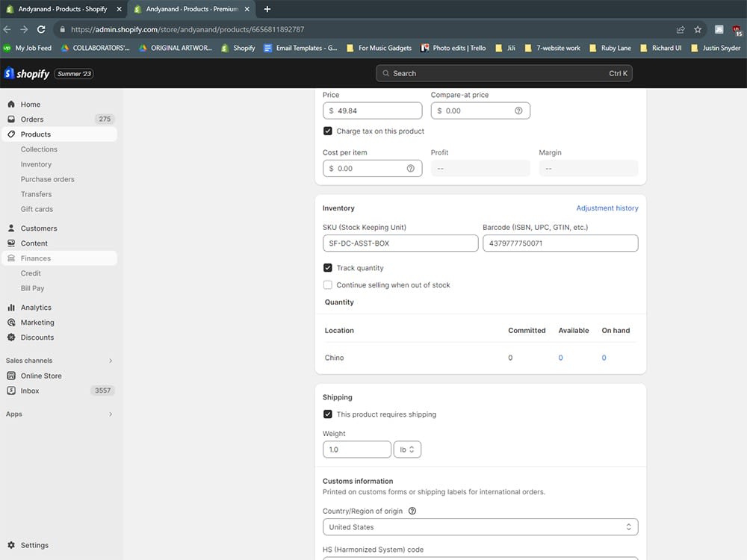The image size is (747, 560).
Task: Expand Sales channels chevron
Action: pyautogui.click(x=111, y=361)
